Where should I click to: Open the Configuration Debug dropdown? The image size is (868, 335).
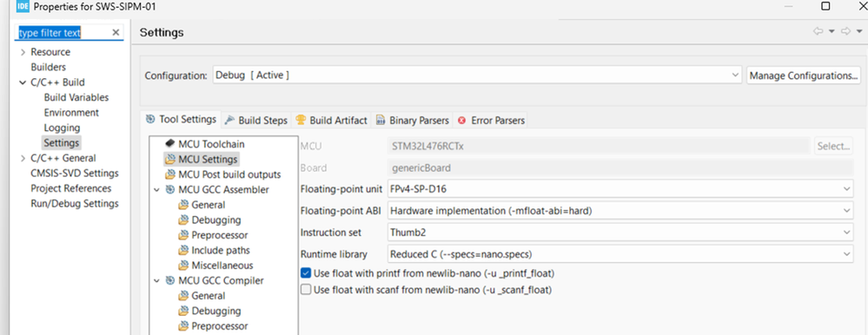tap(477, 76)
